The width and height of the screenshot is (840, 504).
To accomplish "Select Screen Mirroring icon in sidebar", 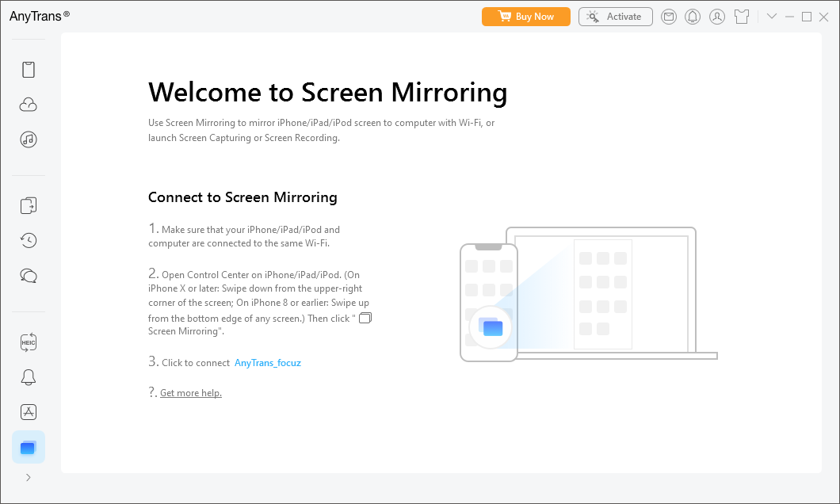I will click(29, 447).
